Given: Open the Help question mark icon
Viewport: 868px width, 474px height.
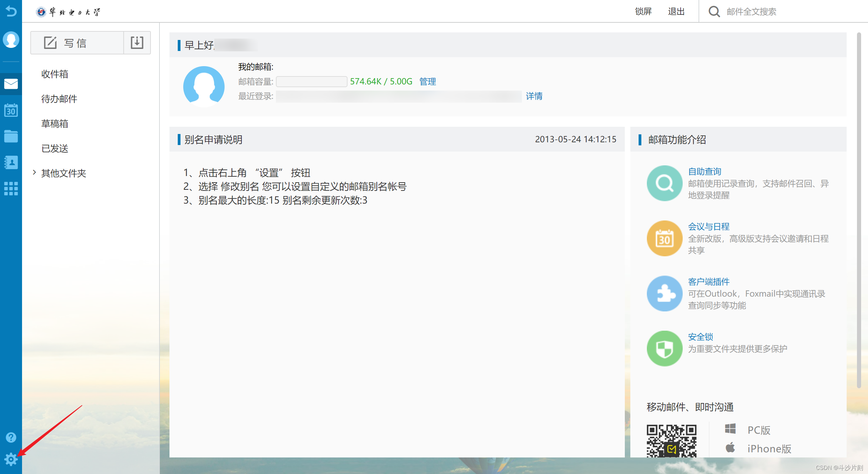Looking at the screenshot, I should pos(11,437).
